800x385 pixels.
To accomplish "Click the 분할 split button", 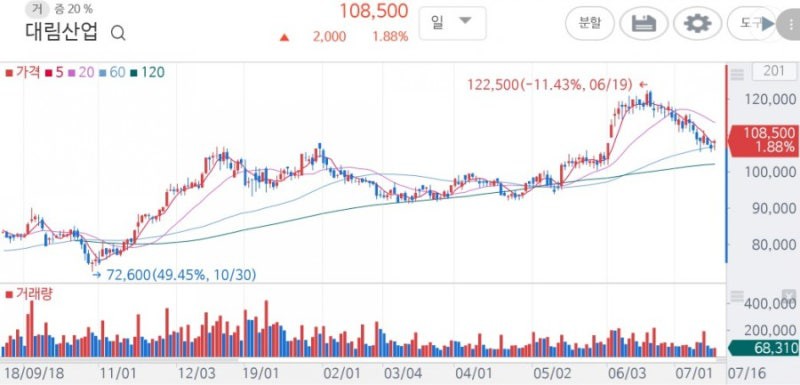I will coord(589,23).
